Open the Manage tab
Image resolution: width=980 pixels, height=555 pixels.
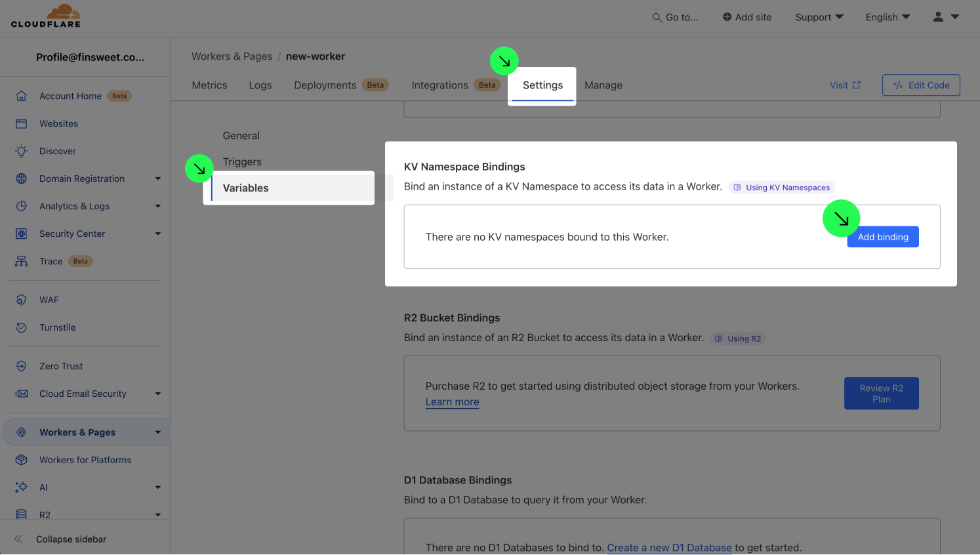[603, 85]
